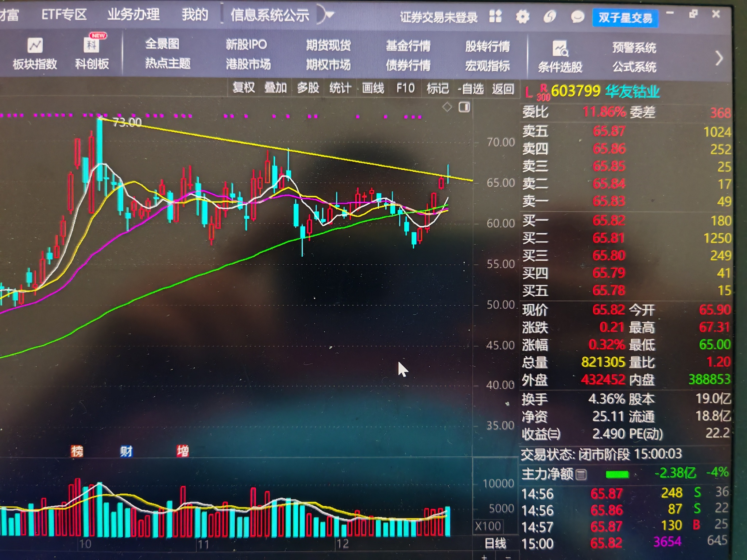
Task: Click the 证券交易未登录 login link
Action: pos(438,17)
